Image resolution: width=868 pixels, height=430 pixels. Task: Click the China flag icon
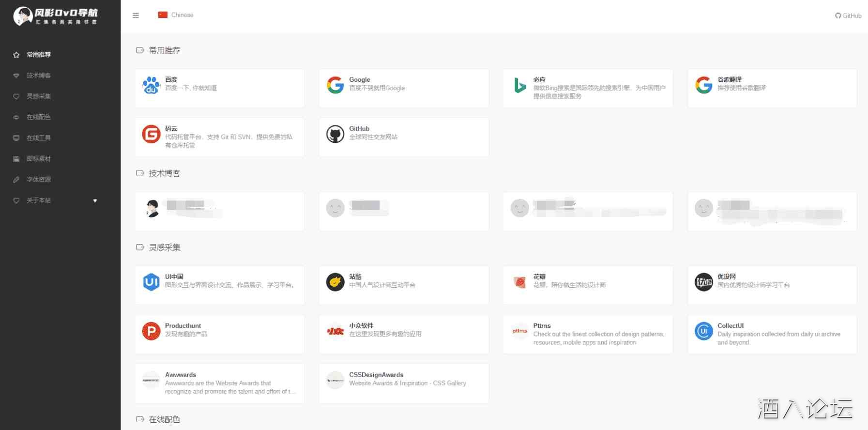[x=163, y=15]
